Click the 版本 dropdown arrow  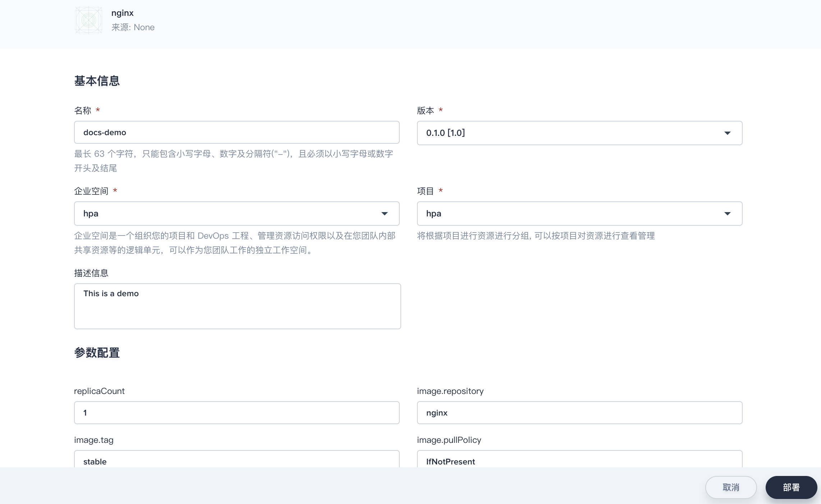(729, 133)
